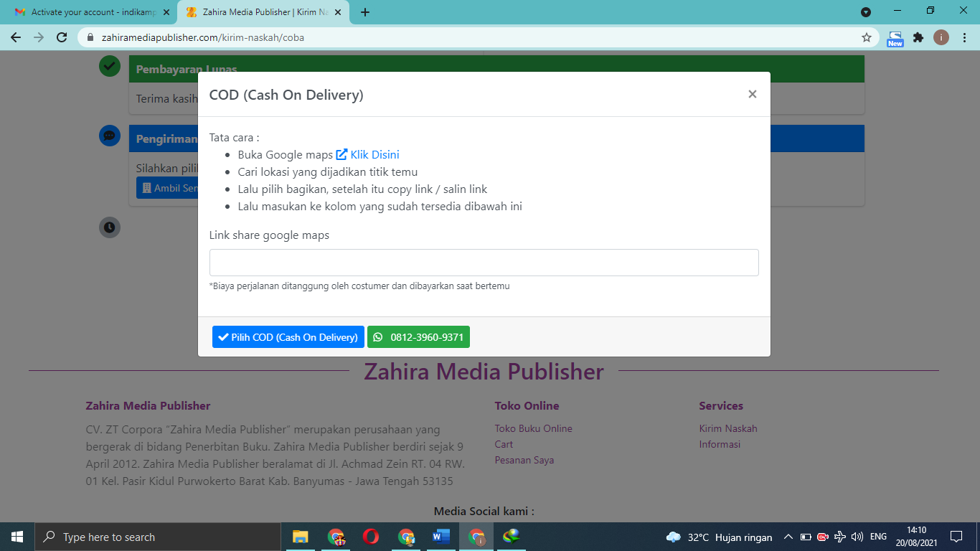The image size is (980, 551).
Task: Open the clock showing 14:10
Action: (916, 537)
